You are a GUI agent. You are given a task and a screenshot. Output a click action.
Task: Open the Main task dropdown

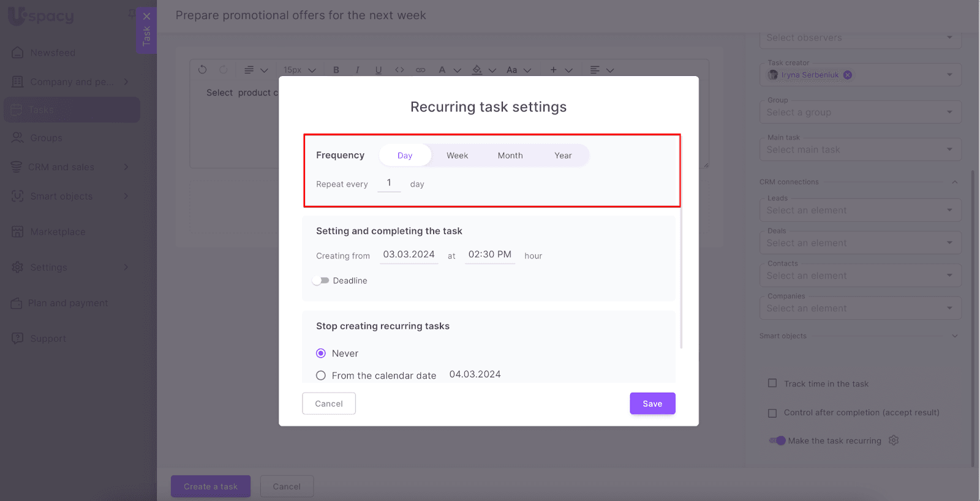coord(860,149)
